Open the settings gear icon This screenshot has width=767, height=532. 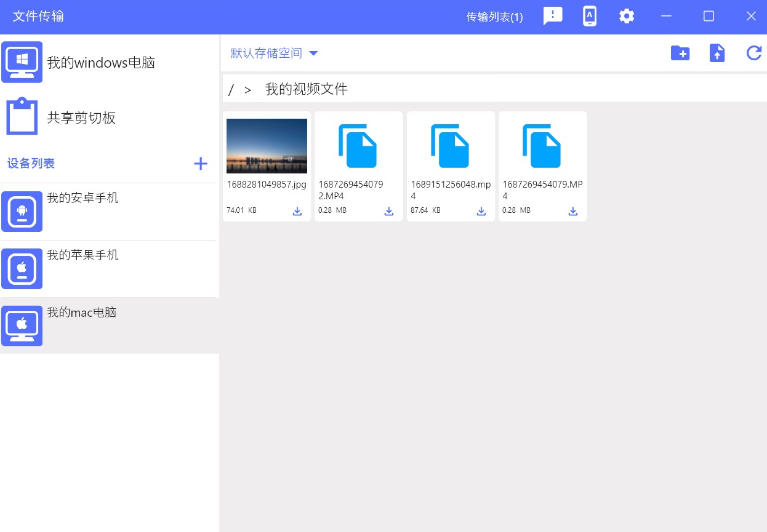(x=627, y=17)
